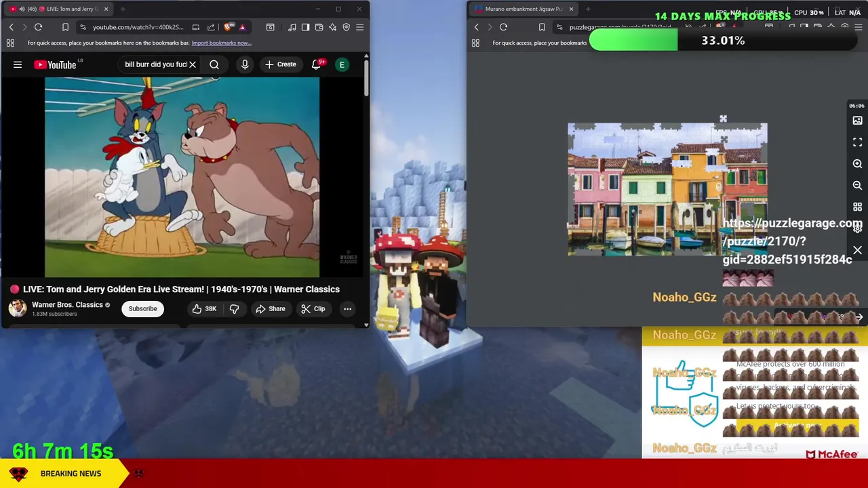Open Brave Leo AI icon
Viewport: 868px width, 488px height.
click(x=332, y=27)
